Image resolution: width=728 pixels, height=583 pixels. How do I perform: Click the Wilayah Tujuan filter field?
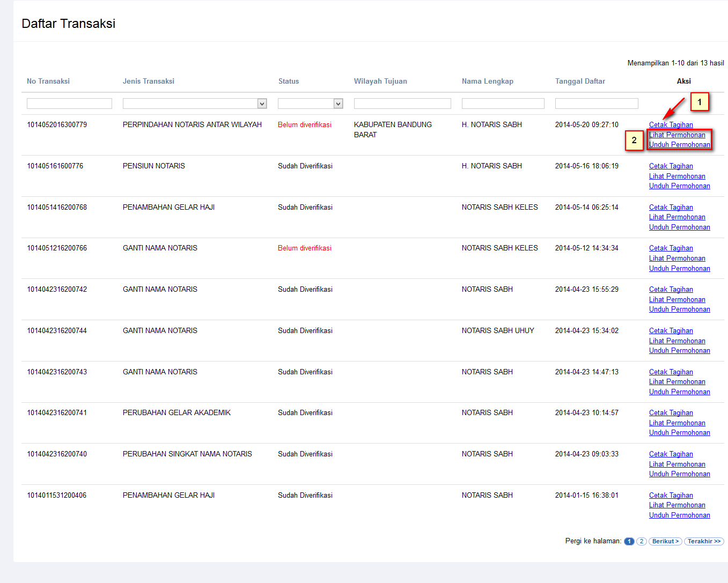pyautogui.click(x=402, y=104)
